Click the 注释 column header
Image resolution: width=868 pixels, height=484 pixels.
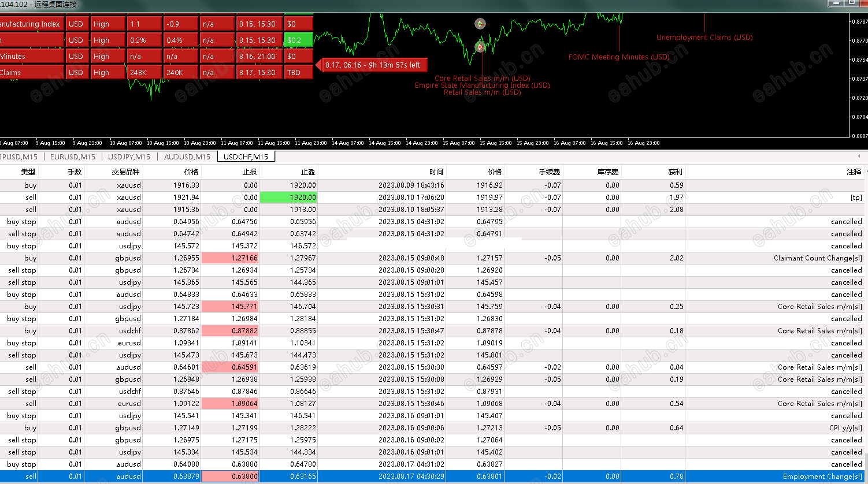[854, 172]
